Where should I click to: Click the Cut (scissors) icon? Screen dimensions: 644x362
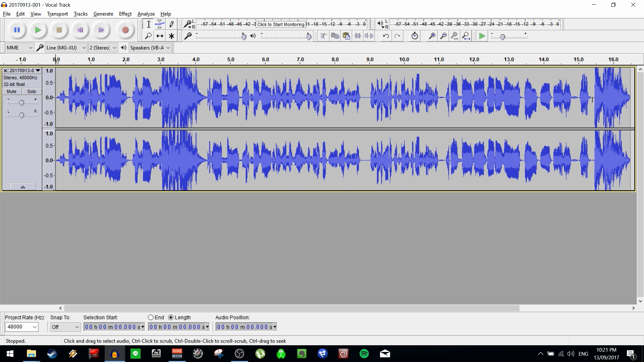pos(323,36)
